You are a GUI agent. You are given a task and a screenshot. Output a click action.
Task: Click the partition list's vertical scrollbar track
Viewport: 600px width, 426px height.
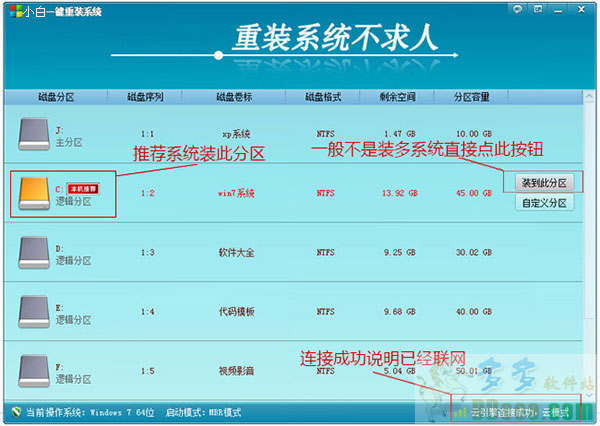tap(589, 245)
